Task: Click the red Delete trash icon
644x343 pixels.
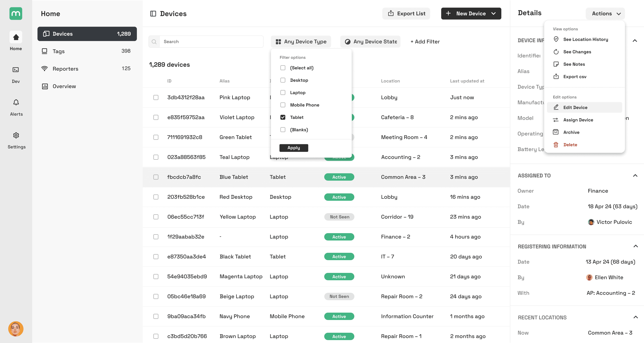Action: click(x=556, y=144)
